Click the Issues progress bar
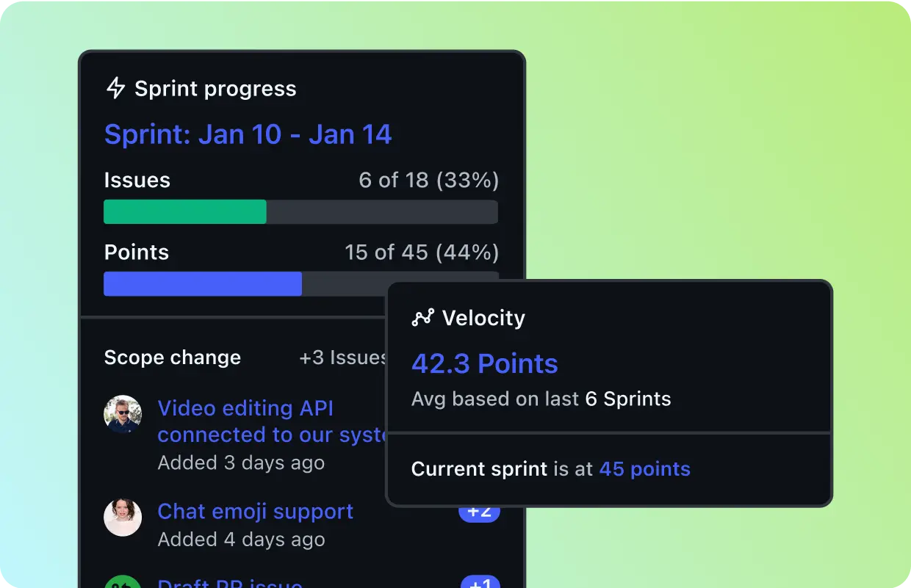This screenshot has width=911, height=588. (301, 211)
